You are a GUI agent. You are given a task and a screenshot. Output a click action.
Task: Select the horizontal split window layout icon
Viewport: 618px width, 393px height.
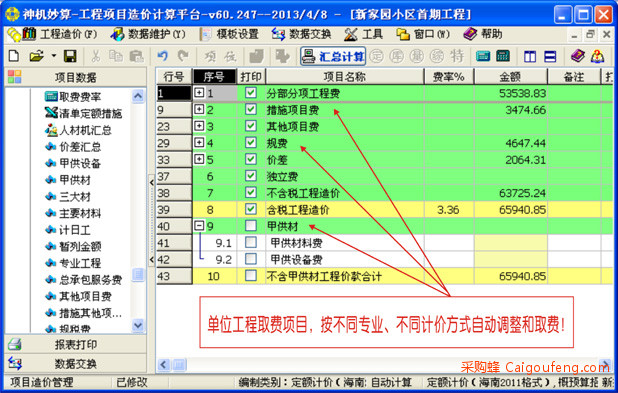point(550,56)
